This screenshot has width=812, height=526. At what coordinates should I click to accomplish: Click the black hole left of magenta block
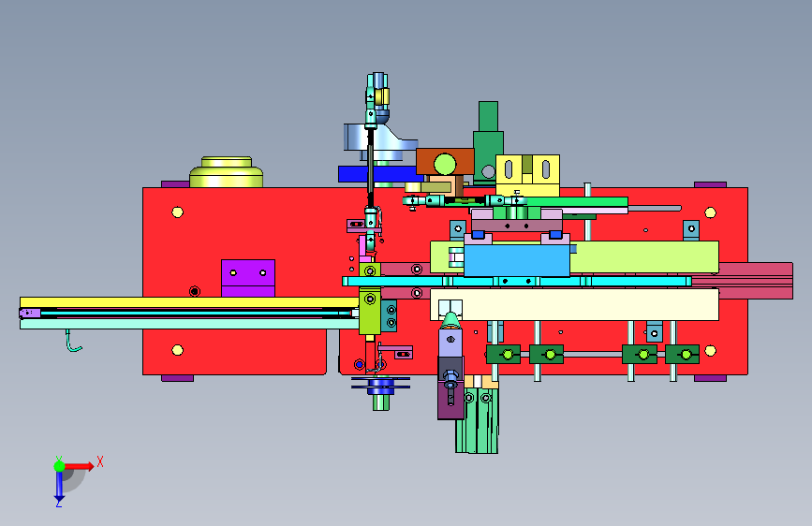(x=195, y=291)
